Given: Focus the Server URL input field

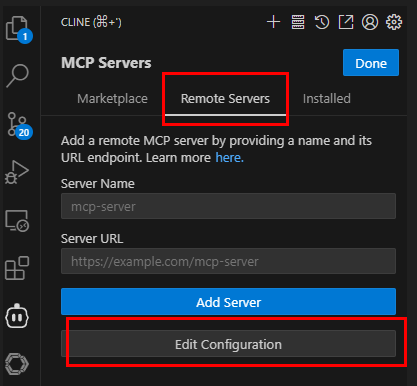Looking at the screenshot, I should [228, 261].
